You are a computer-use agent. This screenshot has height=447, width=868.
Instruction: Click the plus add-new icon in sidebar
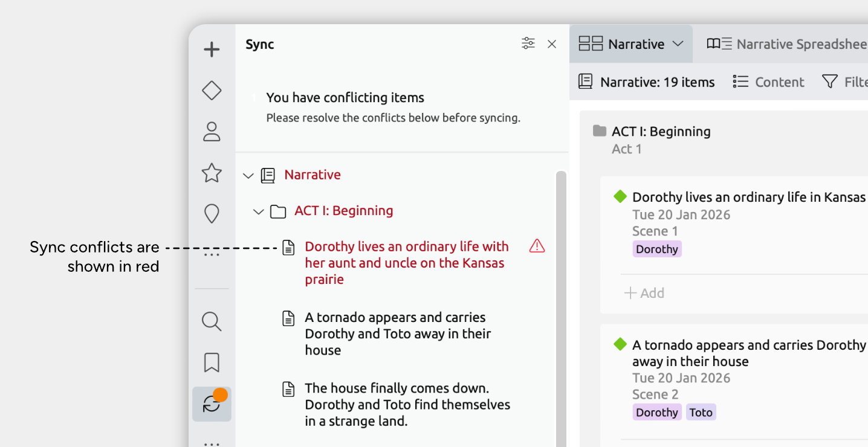coord(212,50)
